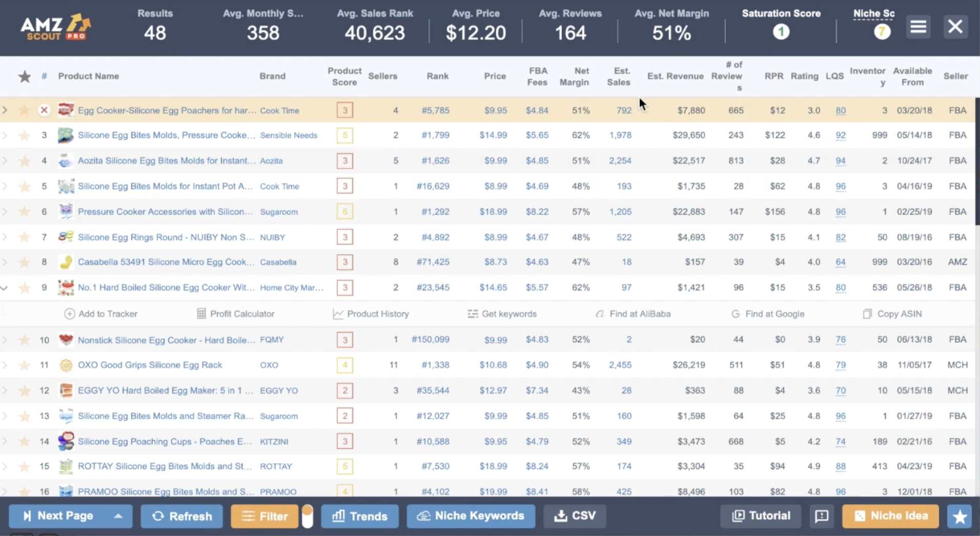
Task: Toggle star on Casabella 53491 Silicone row
Action: coord(24,262)
